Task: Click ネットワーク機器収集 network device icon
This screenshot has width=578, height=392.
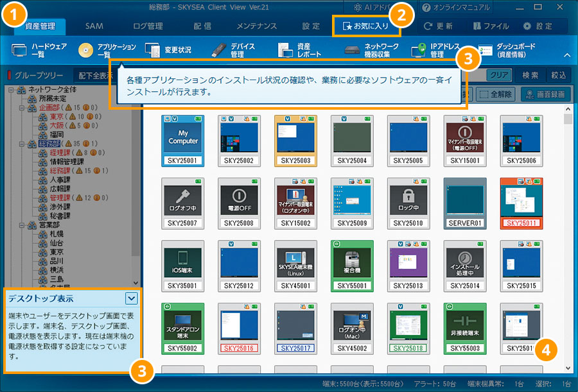Action: tap(351, 50)
